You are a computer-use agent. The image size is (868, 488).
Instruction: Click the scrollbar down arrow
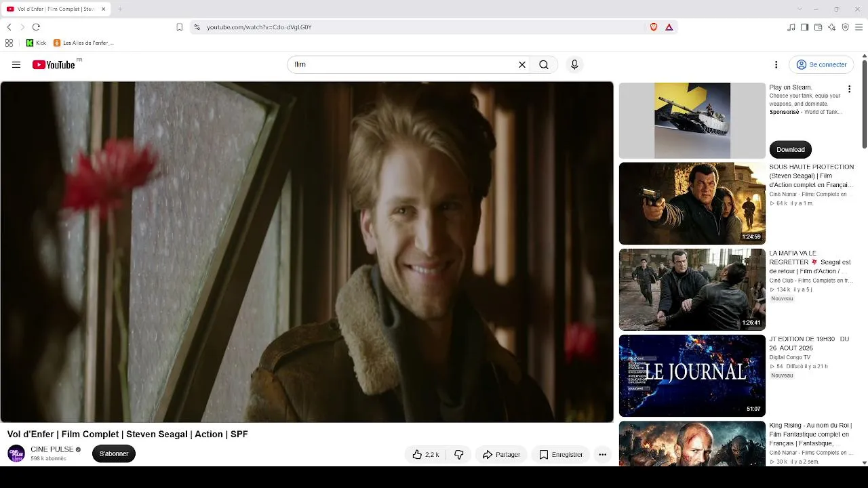pos(864,463)
